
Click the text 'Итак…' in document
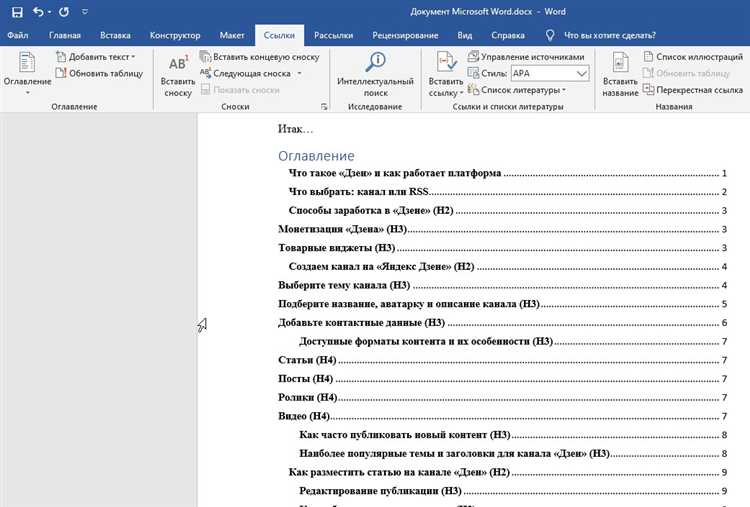click(295, 129)
